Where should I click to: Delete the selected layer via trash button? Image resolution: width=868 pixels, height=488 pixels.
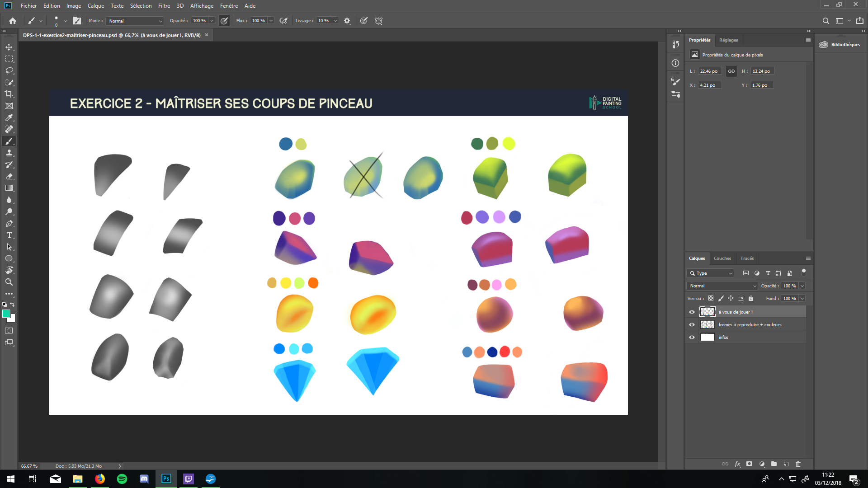798,464
